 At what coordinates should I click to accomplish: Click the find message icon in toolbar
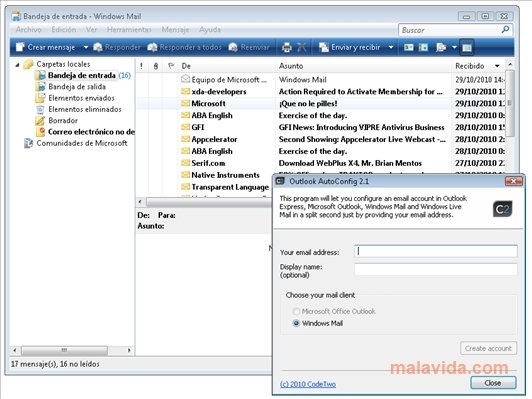click(441, 48)
